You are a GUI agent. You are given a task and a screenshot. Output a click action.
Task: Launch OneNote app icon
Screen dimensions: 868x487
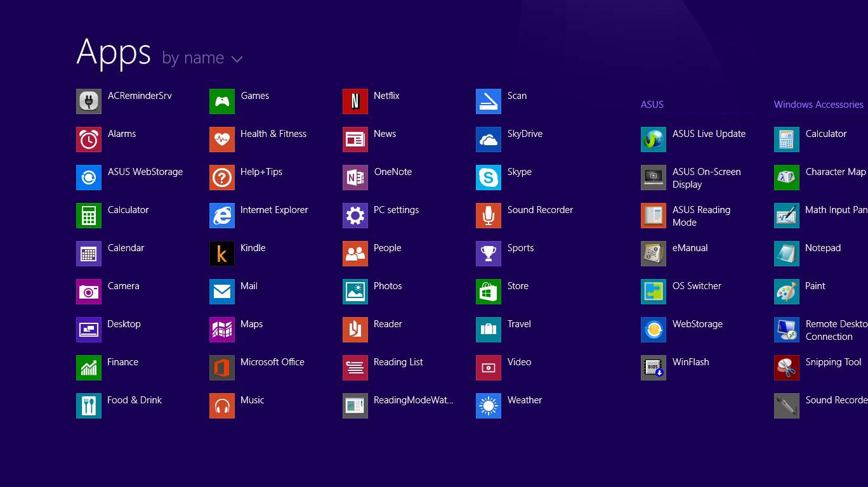(x=355, y=178)
